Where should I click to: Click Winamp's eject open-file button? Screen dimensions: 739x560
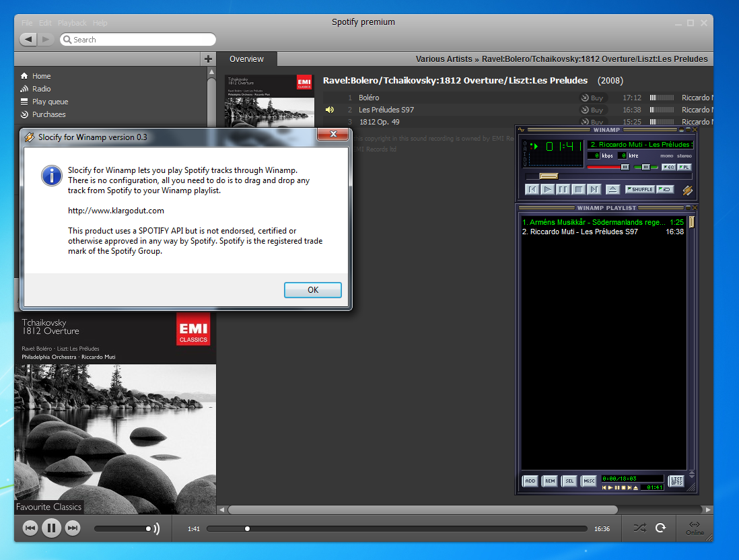pyautogui.click(x=613, y=189)
